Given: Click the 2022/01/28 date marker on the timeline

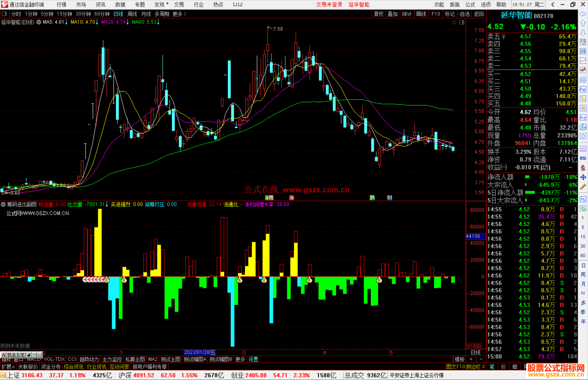Looking at the screenshot, I should [x=200, y=352].
